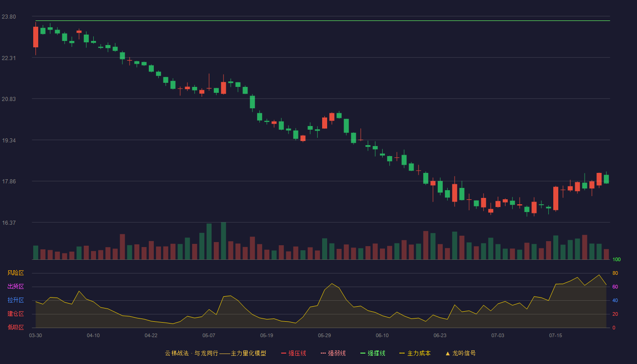Click the 23.80 price axis label
This screenshot has width=637, height=364.
click(9, 17)
